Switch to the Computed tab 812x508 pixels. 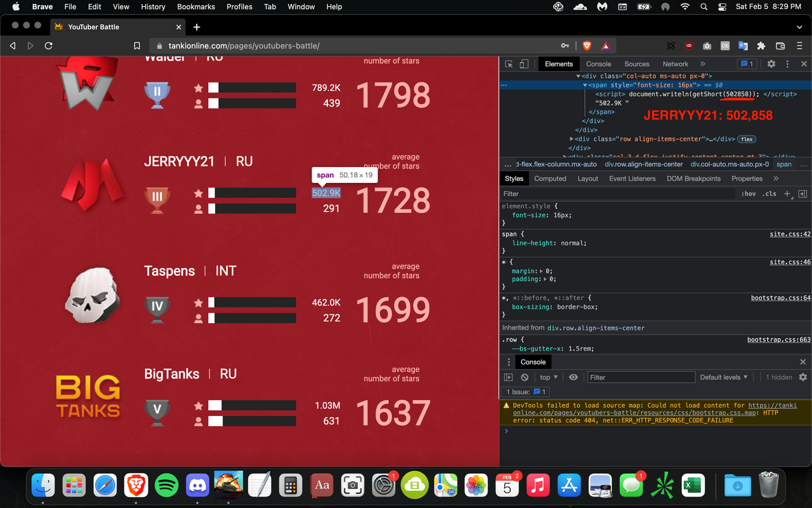click(550, 178)
